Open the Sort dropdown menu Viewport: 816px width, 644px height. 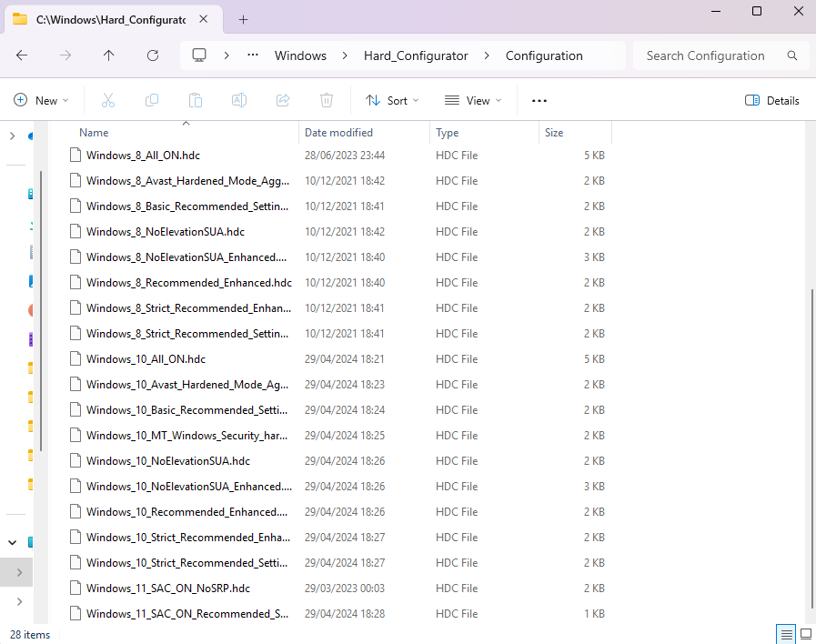[392, 100]
